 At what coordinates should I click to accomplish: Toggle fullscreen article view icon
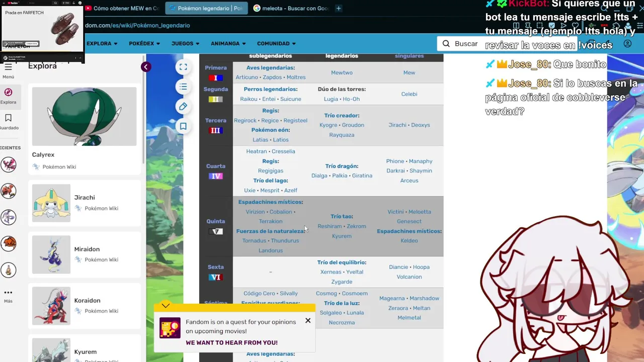pyautogui.click(x=183, y=67)
